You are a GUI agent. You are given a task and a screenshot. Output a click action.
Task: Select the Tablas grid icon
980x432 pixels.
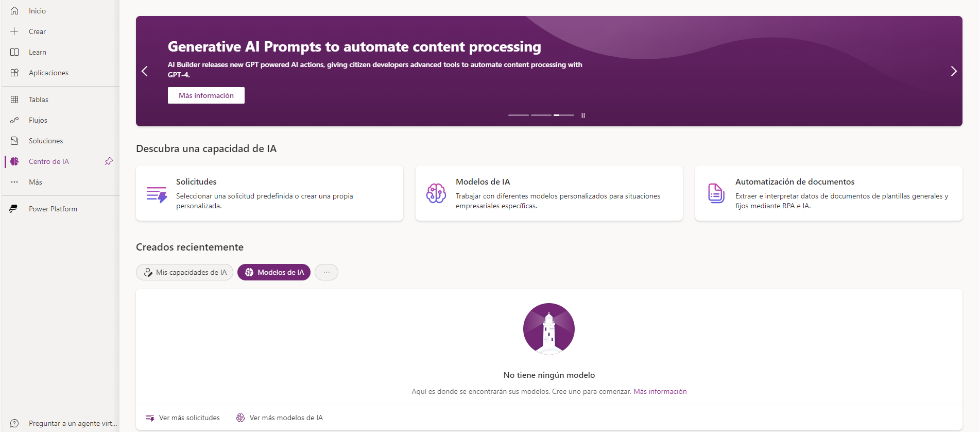pyautogui.click(x=14, y=99)
